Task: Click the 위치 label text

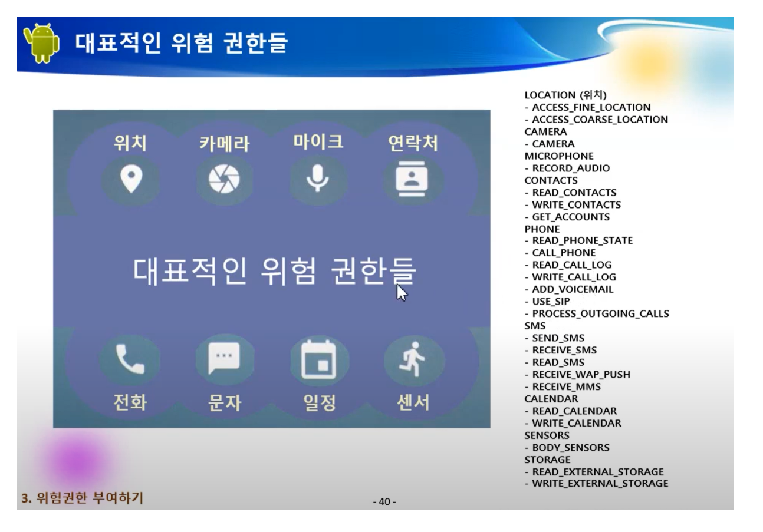Action: point(130,144)
